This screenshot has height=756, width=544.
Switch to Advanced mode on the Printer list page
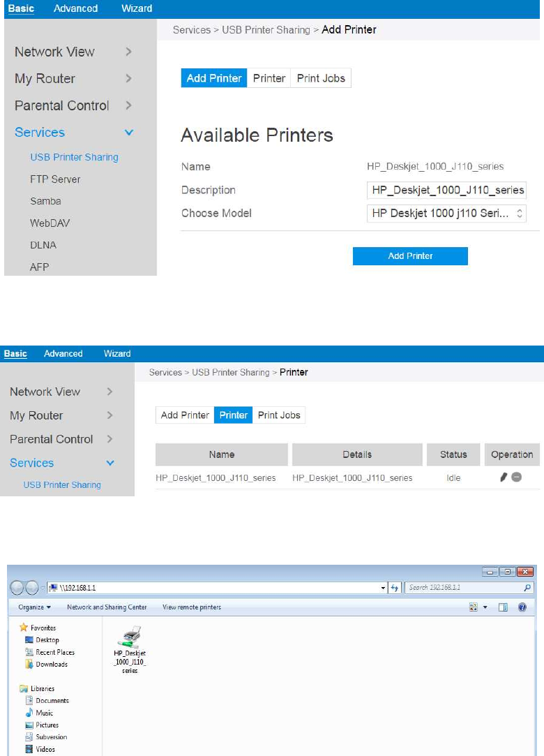coord(63,353)
